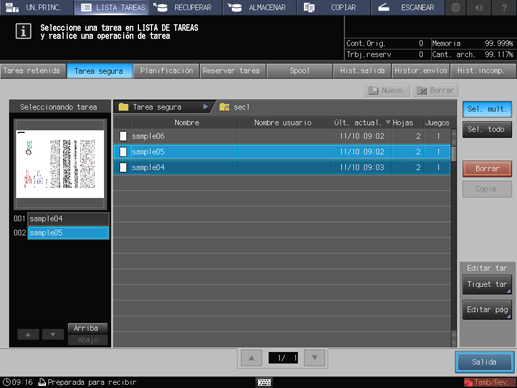Open the on-screen keyboard icon

[x=264, y=382]
